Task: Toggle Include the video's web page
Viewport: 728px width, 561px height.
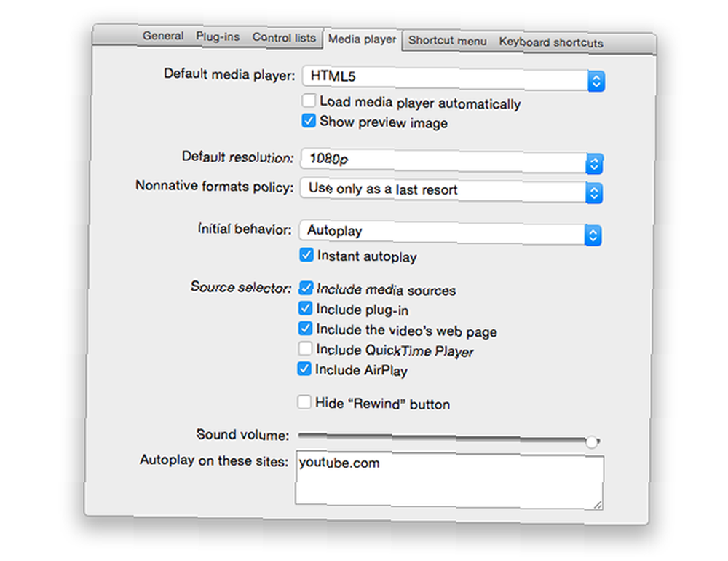Action: (306, 329)
